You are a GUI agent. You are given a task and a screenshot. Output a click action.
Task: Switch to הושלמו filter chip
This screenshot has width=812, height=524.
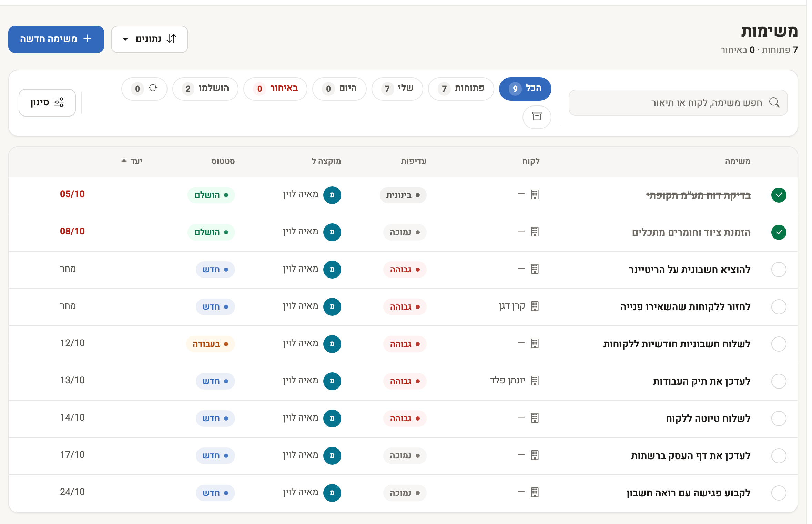pos(205,89)
